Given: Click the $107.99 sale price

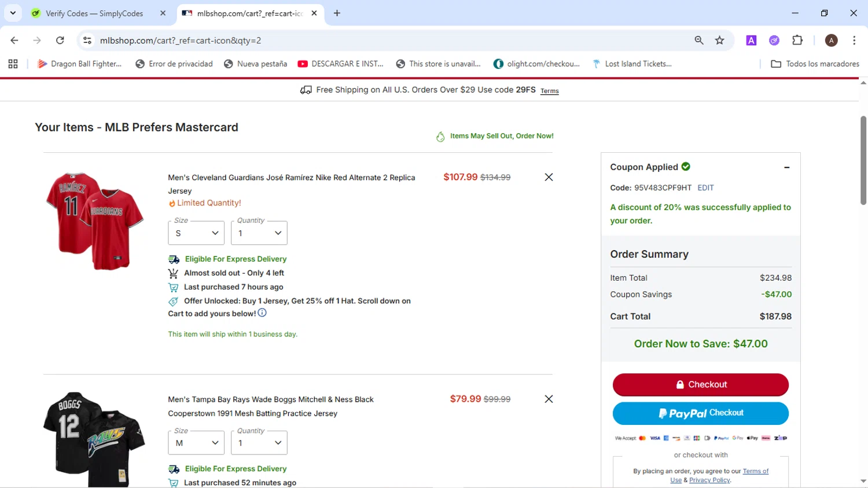Looking at the screenshot, I should click(461, 177).
